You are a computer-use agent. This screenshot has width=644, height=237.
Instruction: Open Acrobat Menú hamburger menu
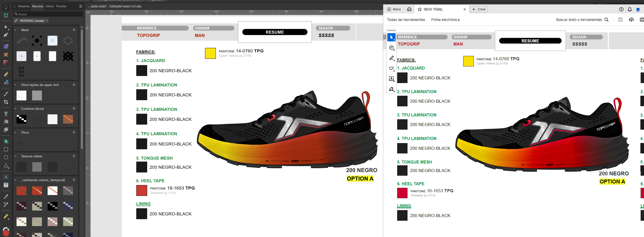pyautogui.click(x=394, y=9)
